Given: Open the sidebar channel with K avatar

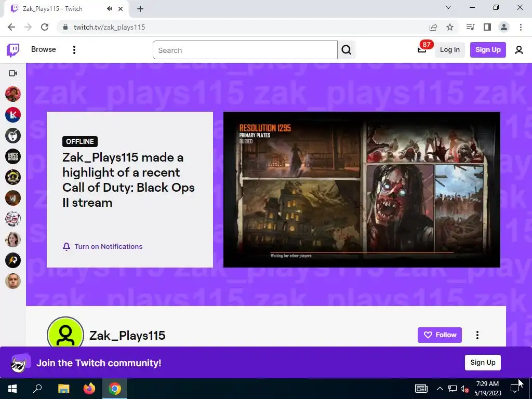Looking at the screenshot, I should (13, 115).
